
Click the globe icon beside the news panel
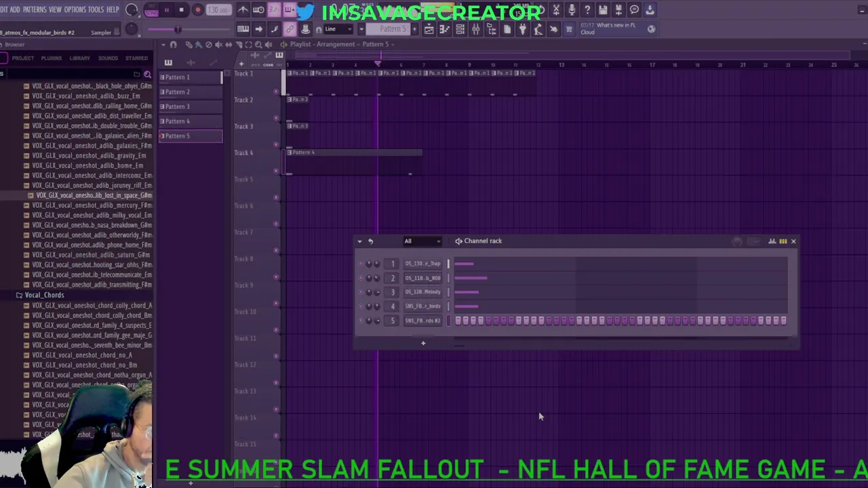[651, 29]
